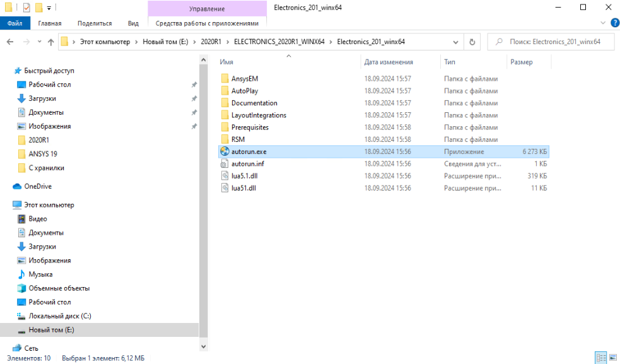Viewport: 620px width, 364px height.
Task: Click the autorun.inf file icon
Action: (225, 164)
